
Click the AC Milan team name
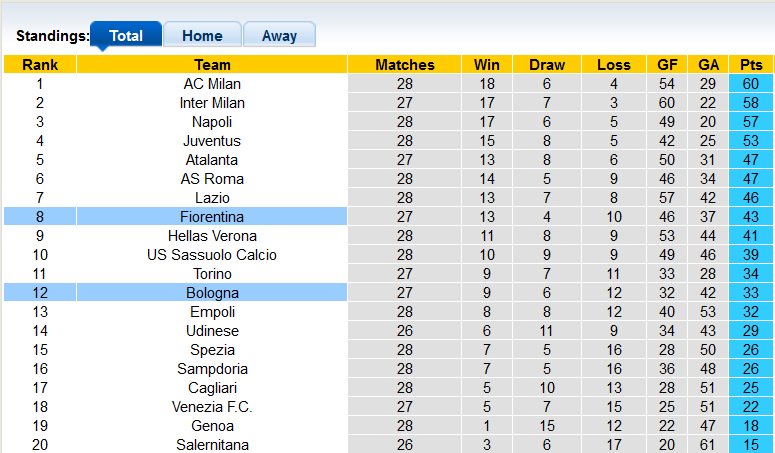212,84
